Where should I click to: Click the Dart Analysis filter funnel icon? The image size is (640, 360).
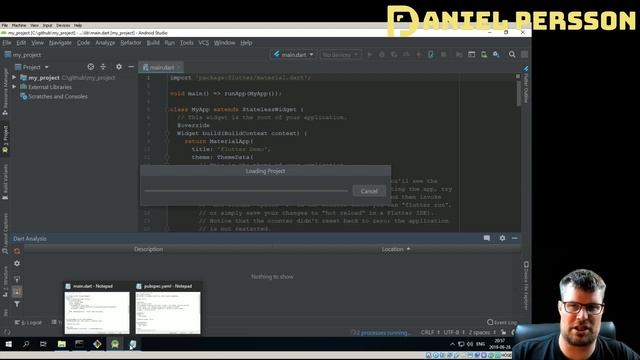tap(17, 304)
